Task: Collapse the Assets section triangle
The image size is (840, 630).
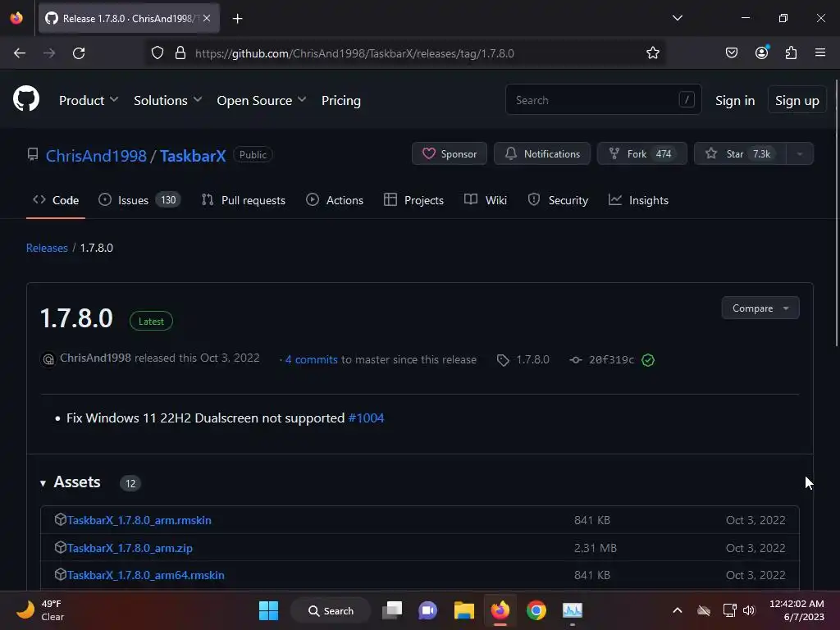Action: 43,483
